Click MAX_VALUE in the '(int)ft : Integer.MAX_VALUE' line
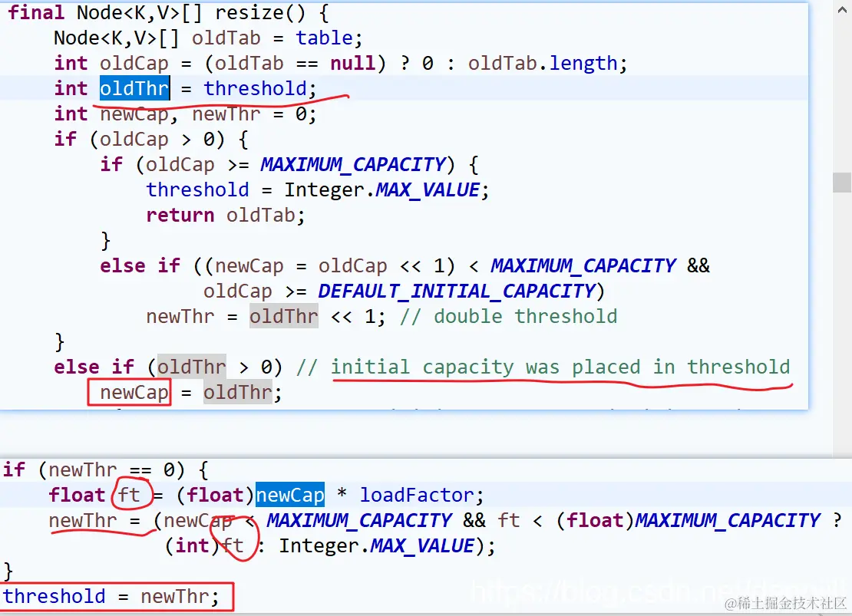Viewport: 852px width, 616px height. pyautogui.click(x=422, y=545)
